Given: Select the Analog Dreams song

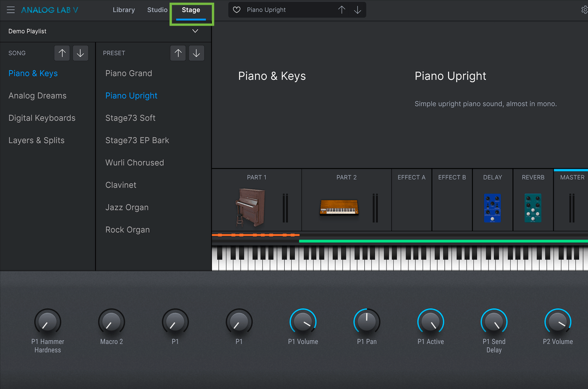Looking at the screenshot, I should click(x=38, y=96).
